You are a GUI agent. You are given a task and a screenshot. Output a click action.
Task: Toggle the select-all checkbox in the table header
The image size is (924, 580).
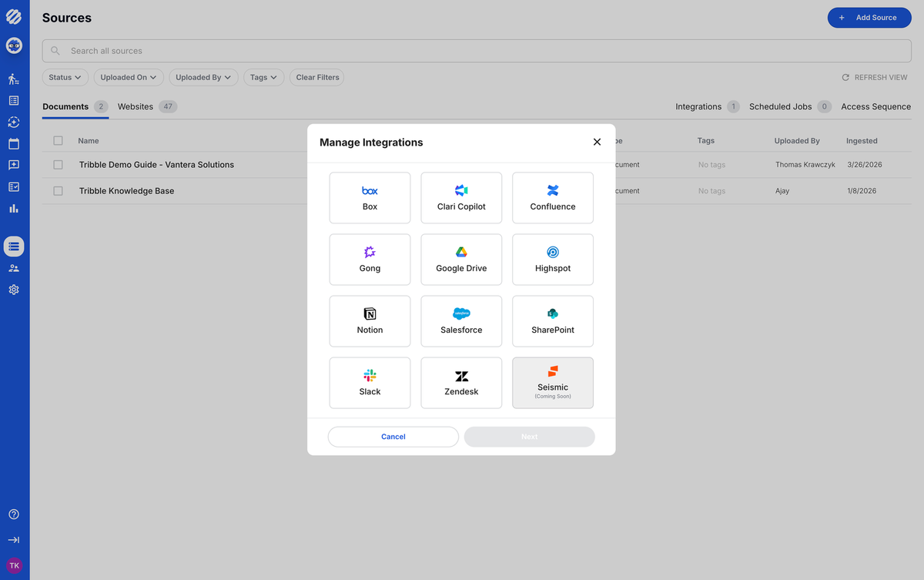click(58, 141)
